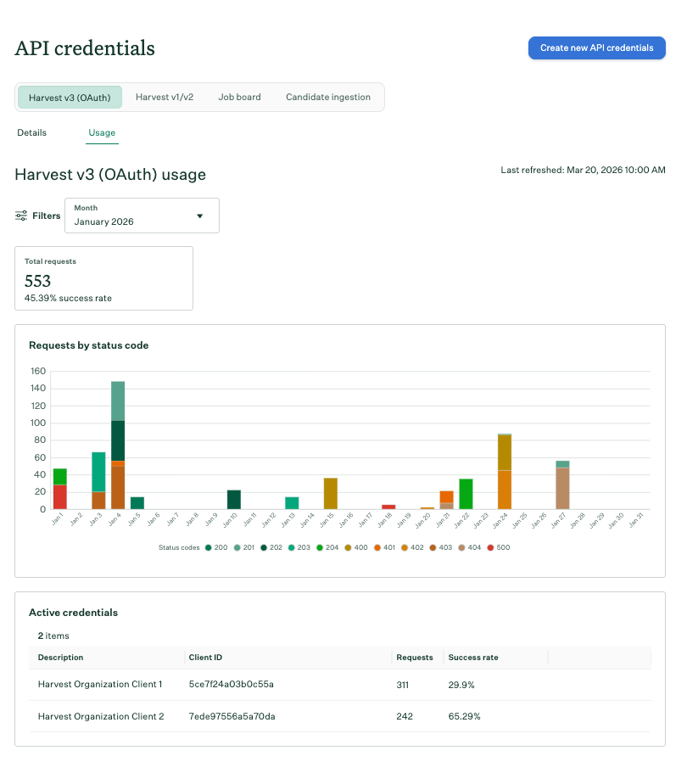
Task: Click Create new API credentials button
Action: (596, 48)
